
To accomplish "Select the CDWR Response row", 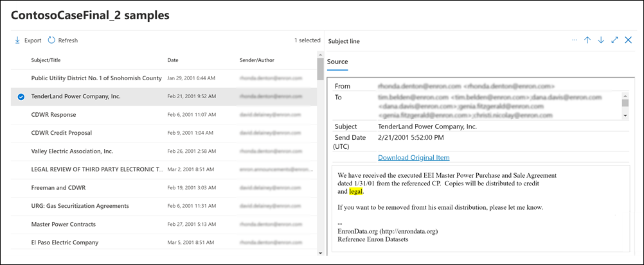I will pyautogui.click(x=164, y=115).
